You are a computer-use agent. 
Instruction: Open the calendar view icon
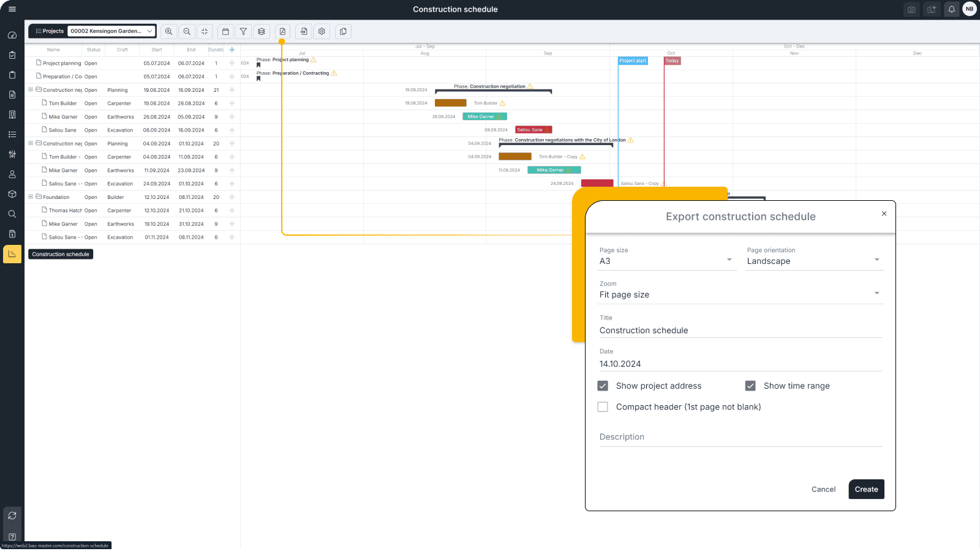pyautogui.click(x=225, y=31)
